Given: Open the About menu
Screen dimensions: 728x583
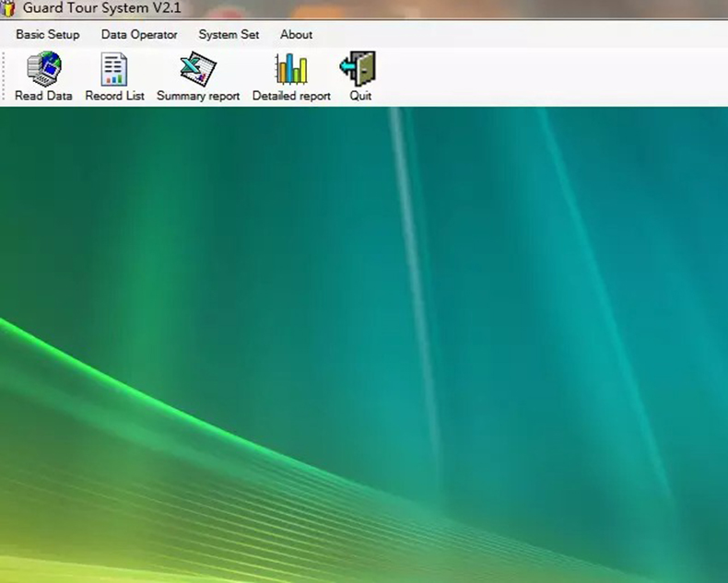Looking at the screenshot, I should coord(296,35).
